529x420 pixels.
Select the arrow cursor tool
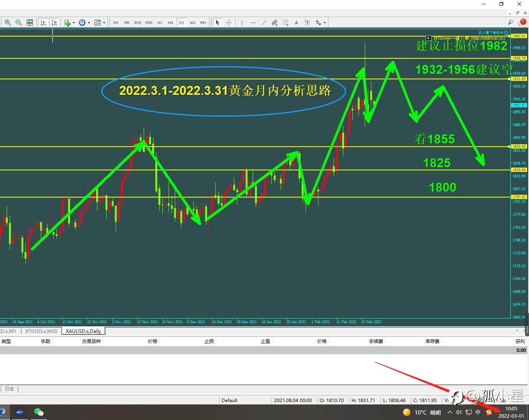[218, 23]
